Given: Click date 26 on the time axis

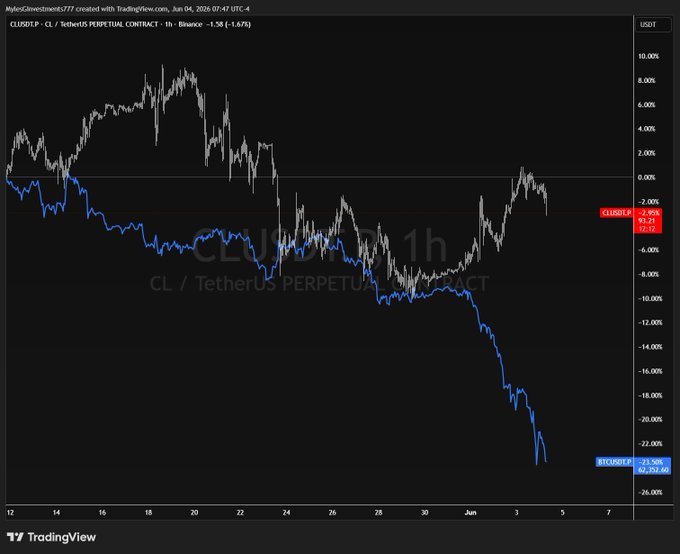Looking at the screenshot, I should click(332, 513).
